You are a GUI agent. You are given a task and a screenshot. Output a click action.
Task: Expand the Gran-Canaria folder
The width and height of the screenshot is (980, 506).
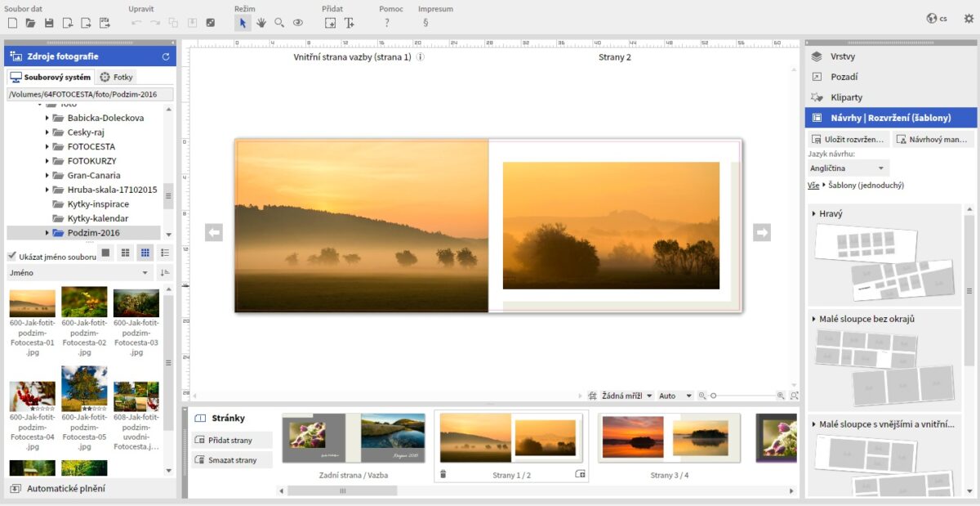point(47,176)
